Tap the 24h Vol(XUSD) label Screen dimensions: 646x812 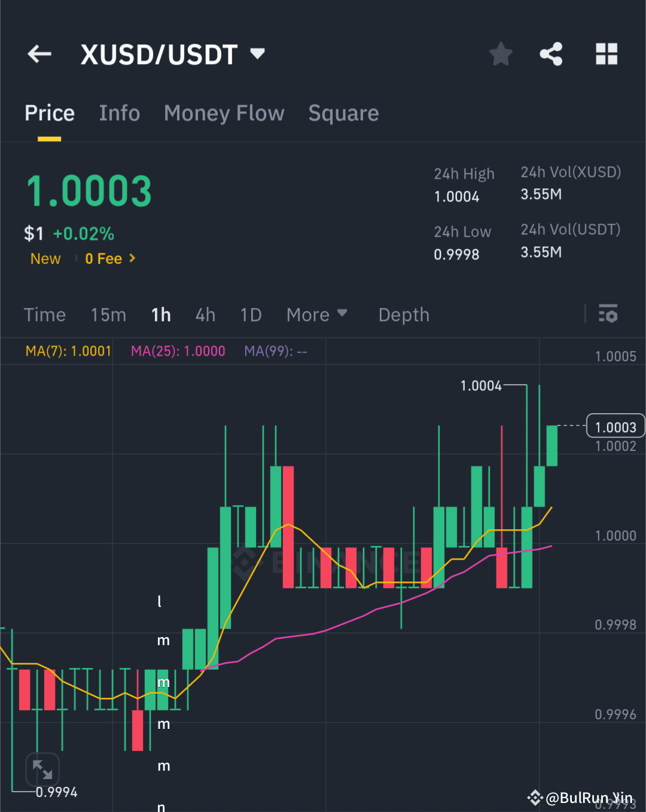[571, 172]
